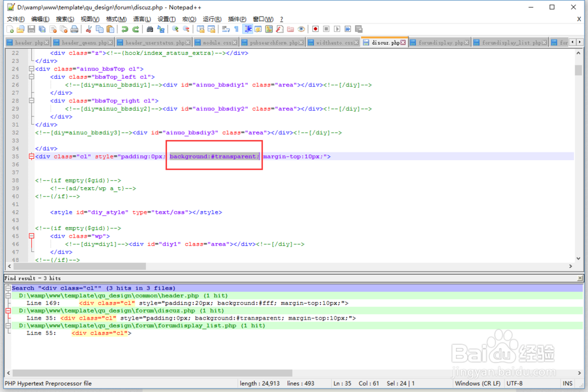Collapse the Search results root node
The image size is (588, 392).
(8, 288)
